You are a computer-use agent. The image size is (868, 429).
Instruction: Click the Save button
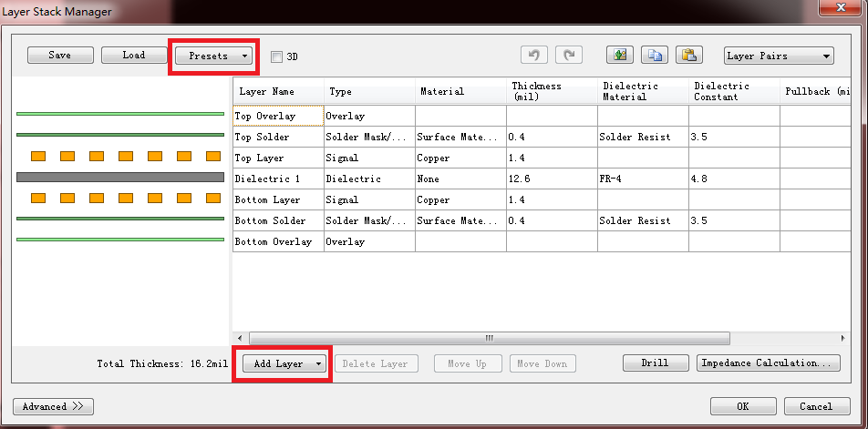[60, 55]
